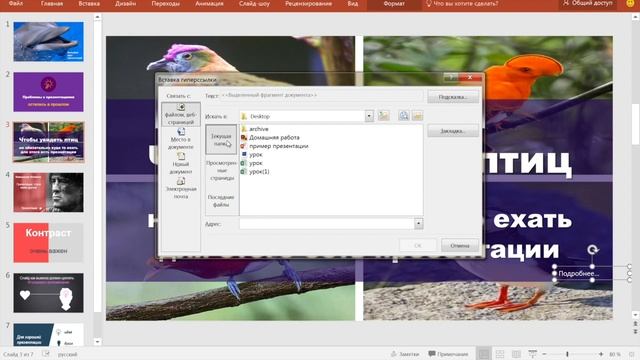Open the Переходы tab
The width and height of the screenshot is (640, 360).
click(165, 4)
